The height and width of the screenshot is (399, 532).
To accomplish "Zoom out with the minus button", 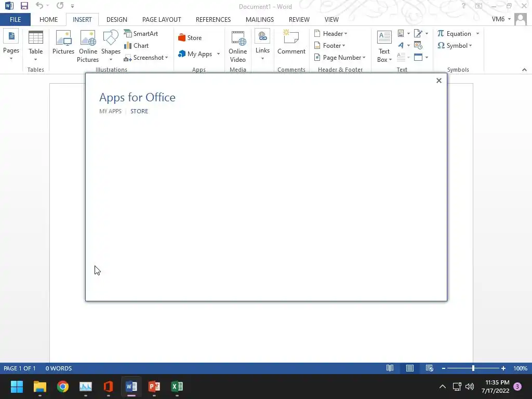I will pos(444,368).
